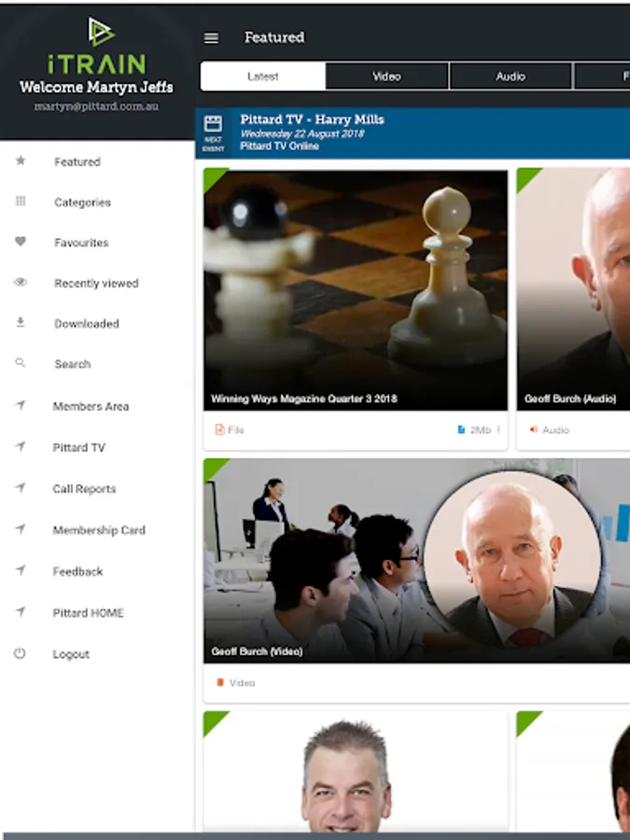Click the grid icon beside Categories
The image size is (630, 840).
click(x=21, y=201)
